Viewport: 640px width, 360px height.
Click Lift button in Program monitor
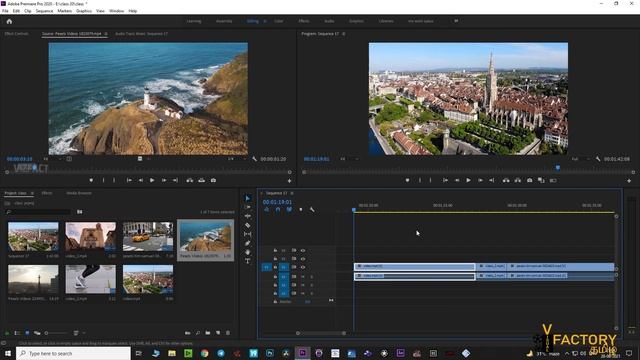pos(506,180)
